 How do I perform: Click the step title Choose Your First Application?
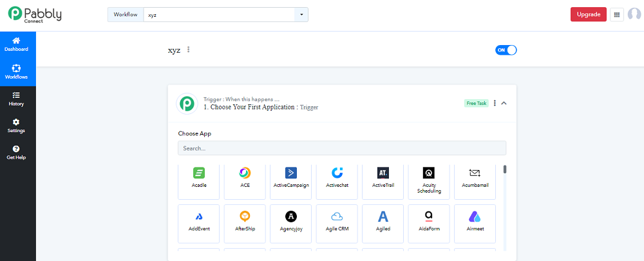[261, 107]
